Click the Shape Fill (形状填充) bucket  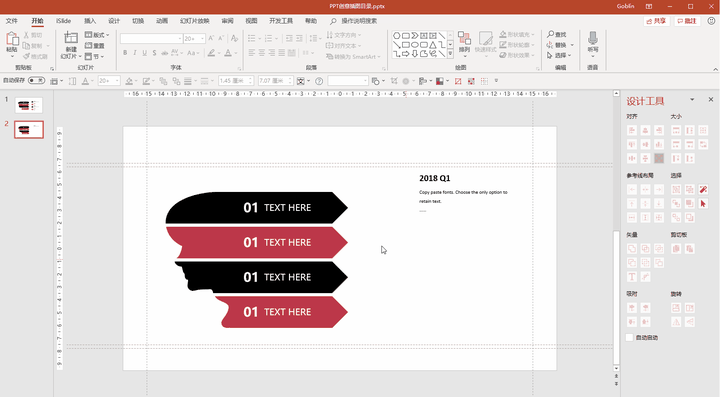tap(503, 34)
